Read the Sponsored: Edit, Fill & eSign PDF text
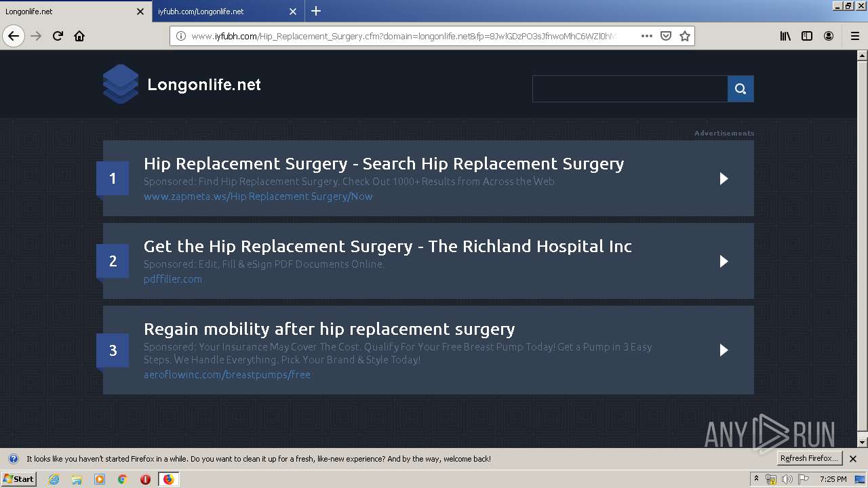This screenshot has width=868, height=488. [264, 264]
